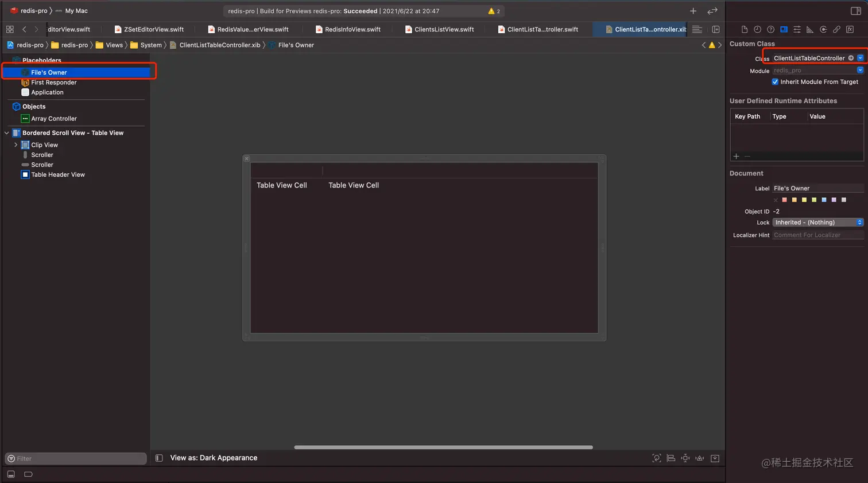Toggle the debug area bottom-left icon

pyautogui.click(x=11, y=474)
